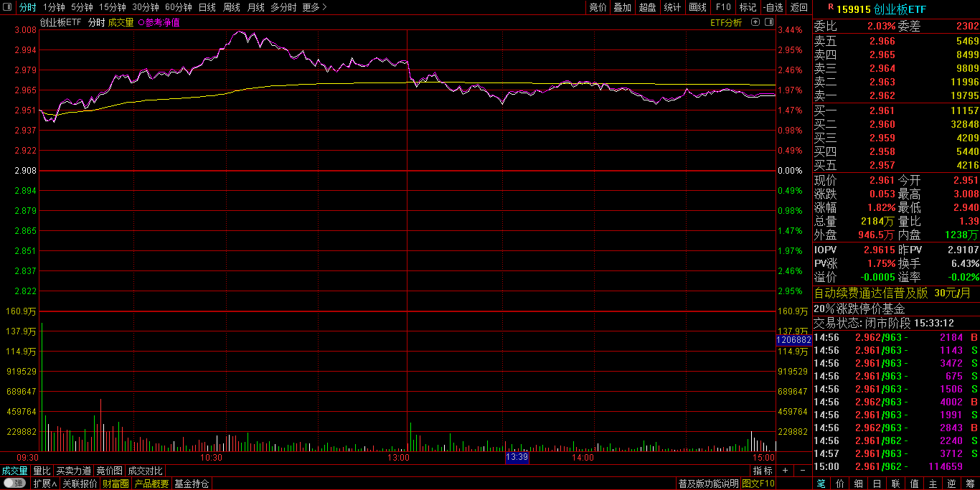This screenshot has height=490, width=980.
Task: Click the 13:39 time marker on the axis
Action: pos(517,457)
